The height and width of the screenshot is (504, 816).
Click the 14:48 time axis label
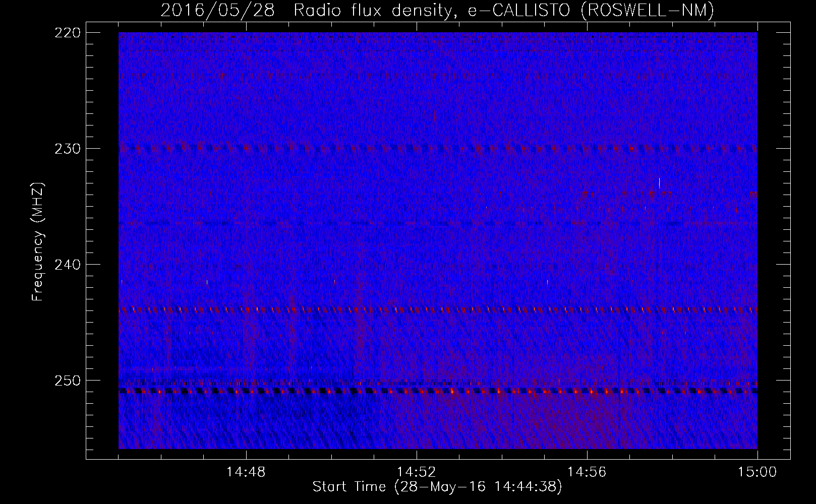(x=246, y=472)
